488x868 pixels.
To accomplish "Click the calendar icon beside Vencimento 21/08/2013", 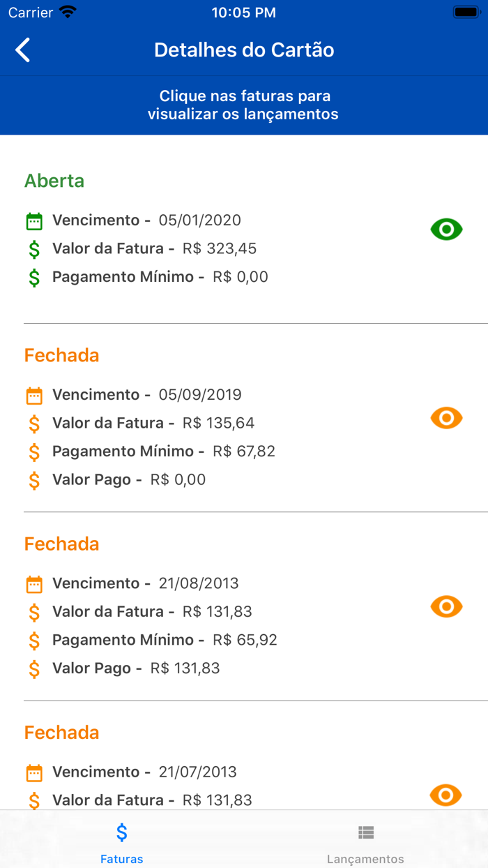I will 33,583.
